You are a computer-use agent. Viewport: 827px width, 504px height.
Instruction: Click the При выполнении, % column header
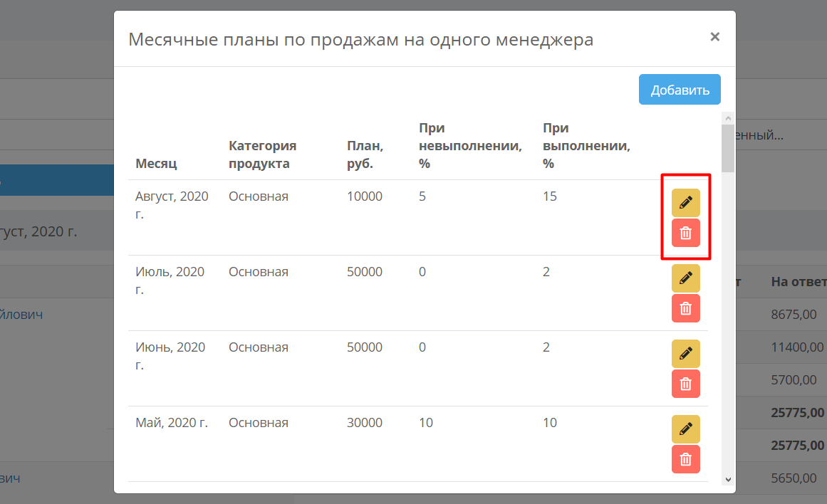pyautogui.click(x=586, y=145)
